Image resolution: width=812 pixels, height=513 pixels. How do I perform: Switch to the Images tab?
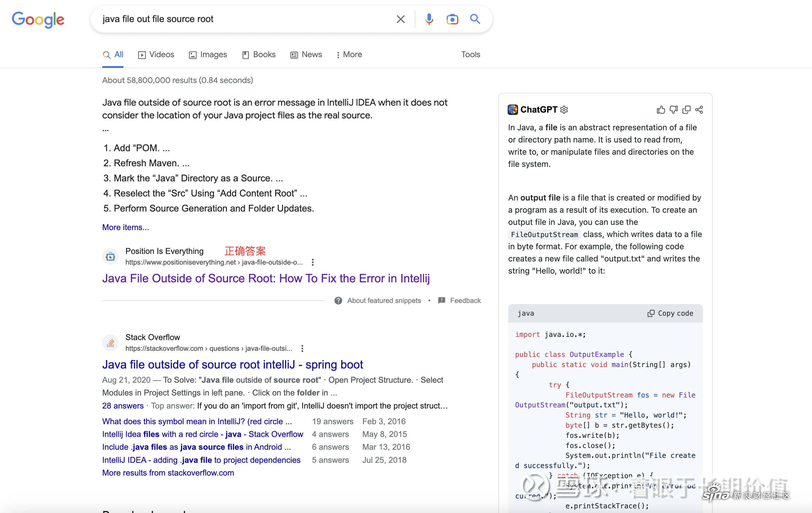208,55
